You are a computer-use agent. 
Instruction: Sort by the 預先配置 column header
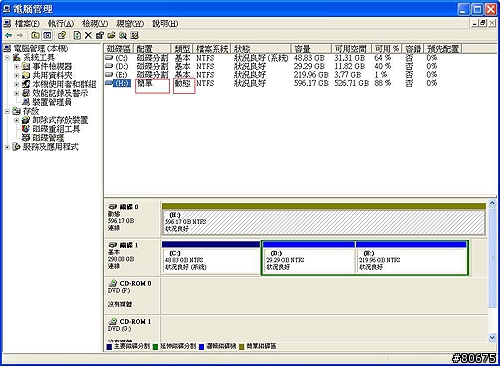tap(443, 49)
